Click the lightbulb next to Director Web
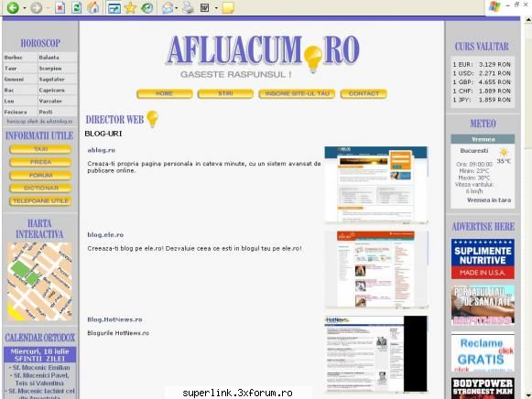 click(152, 119)
